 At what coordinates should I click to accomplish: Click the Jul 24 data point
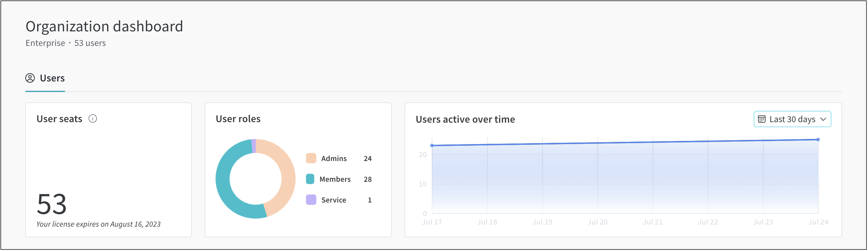pyautogui.click(x=818, y=140)
